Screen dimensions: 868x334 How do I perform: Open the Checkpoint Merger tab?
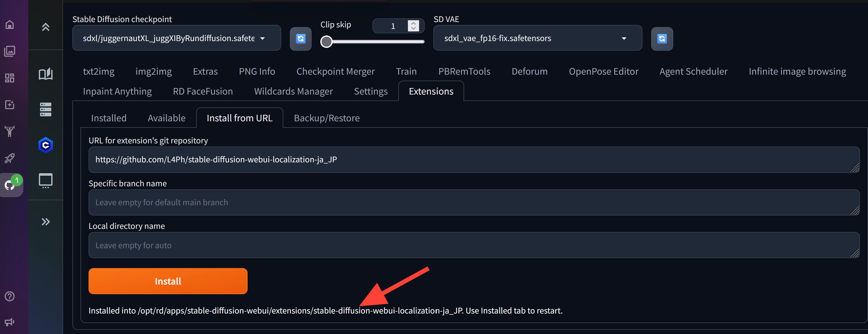(x=336, y=71)
